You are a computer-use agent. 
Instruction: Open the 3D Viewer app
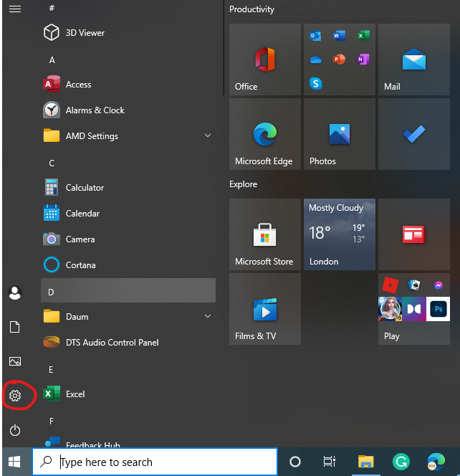click(128, 32)
